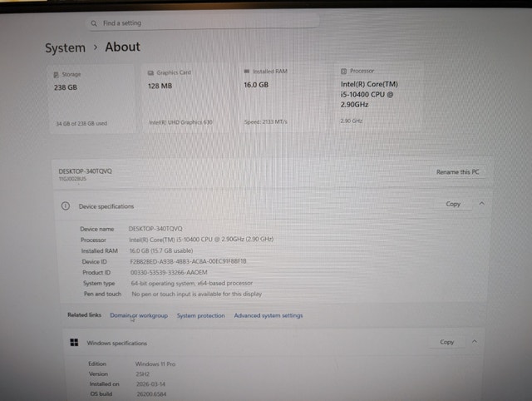The width and height of the screenshot is (532, 401).
Task: Click the Installed RAM icon
Action: (247, 72)
